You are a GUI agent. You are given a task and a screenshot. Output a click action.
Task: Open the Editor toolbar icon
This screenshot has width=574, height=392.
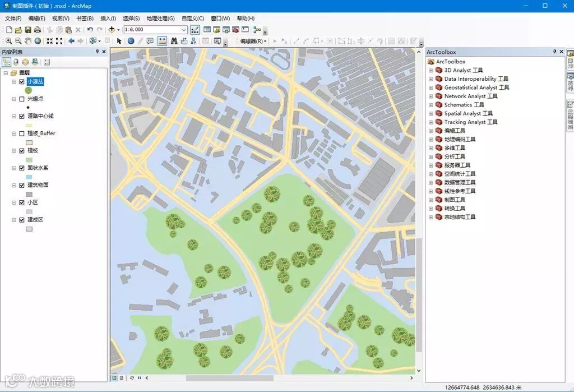[195, 30]
